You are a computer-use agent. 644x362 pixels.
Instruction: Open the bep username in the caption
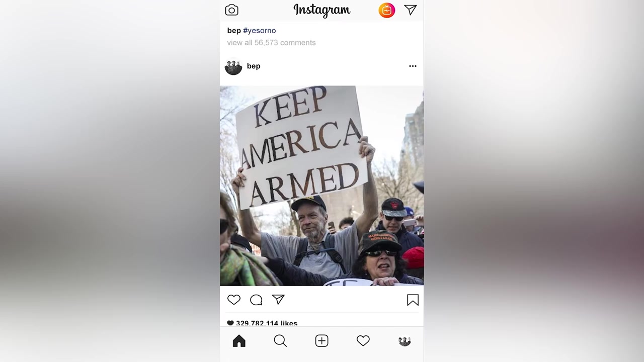coord(234,31)
